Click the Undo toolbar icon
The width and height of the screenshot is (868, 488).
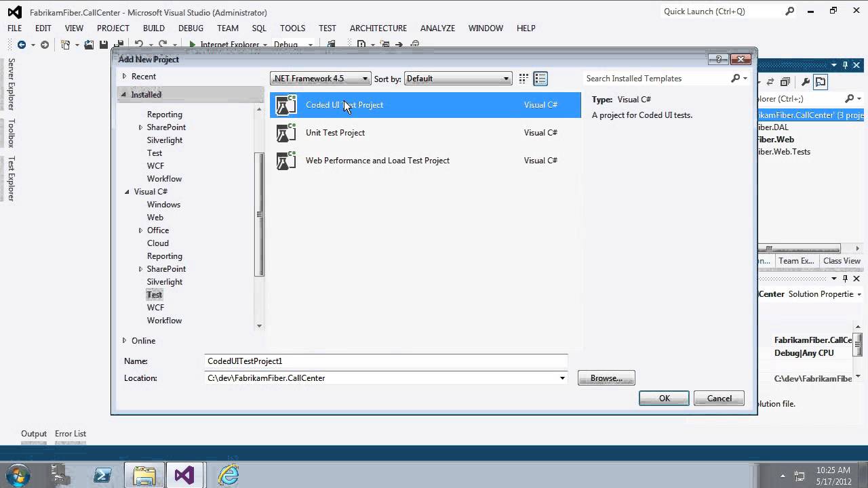[138, 45]
